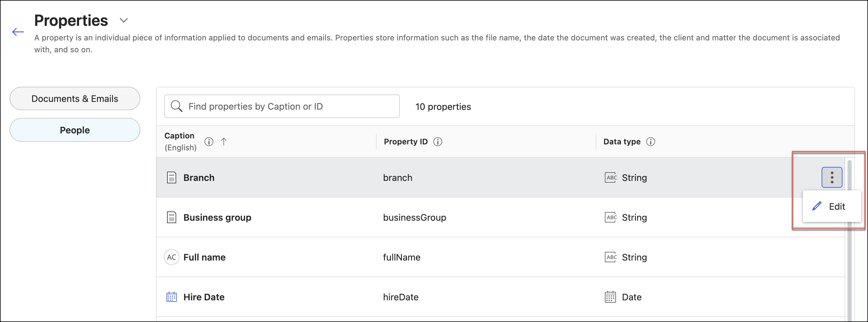868x322 pixels.
Task: Click the Hire Date caption
Action: pyautogui.click(x=204, y=297)
